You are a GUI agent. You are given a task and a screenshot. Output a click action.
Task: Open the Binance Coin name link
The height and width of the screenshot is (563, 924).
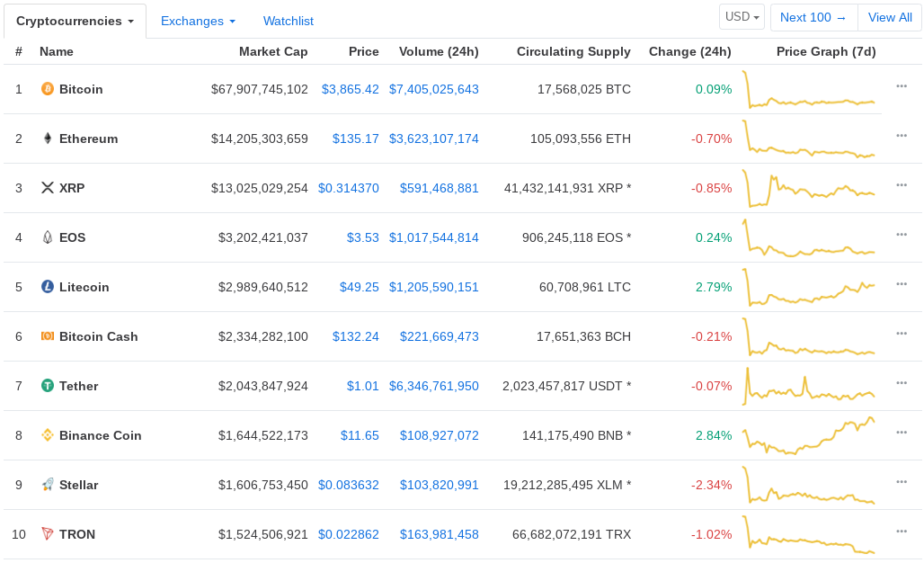100,435
